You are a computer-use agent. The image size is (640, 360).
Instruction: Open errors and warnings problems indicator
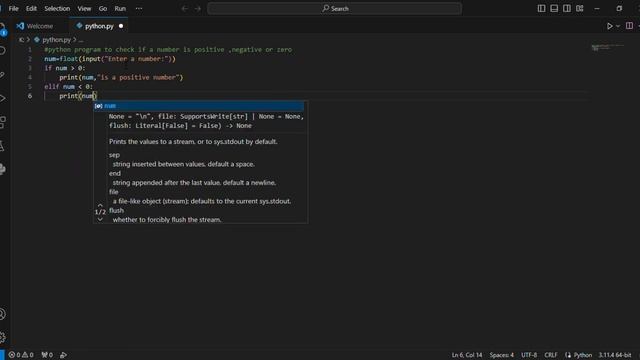tap(21, 355)
